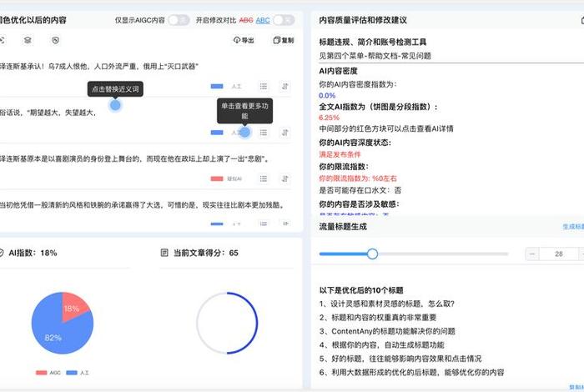Click the sentence 俗话说，"期望越大，失望越大
Screen dimensions: 584x392
pyautogui.click(x=48, y=113)
